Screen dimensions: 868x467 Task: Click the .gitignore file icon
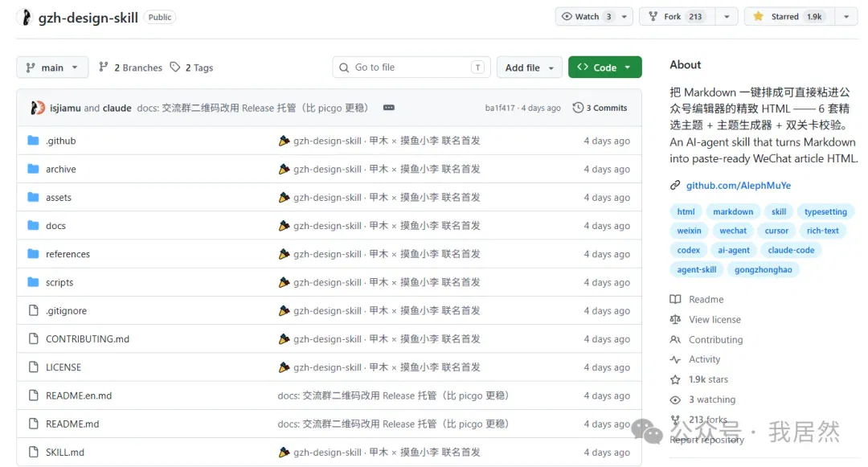(x=33, y=310)
